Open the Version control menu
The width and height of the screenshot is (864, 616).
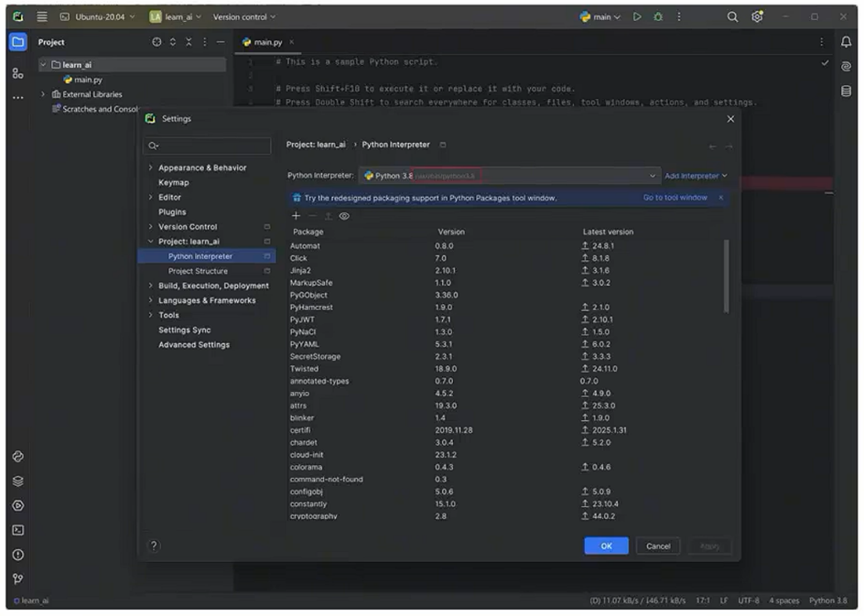coord(244,16)
